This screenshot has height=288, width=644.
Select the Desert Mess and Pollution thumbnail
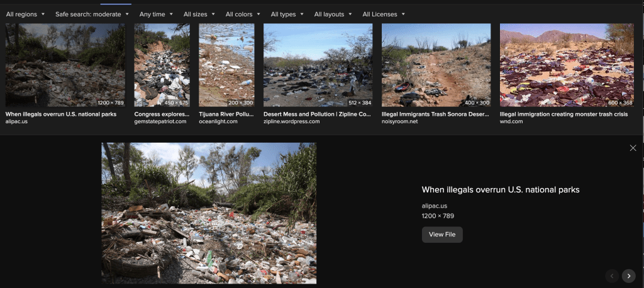(318, 65)
